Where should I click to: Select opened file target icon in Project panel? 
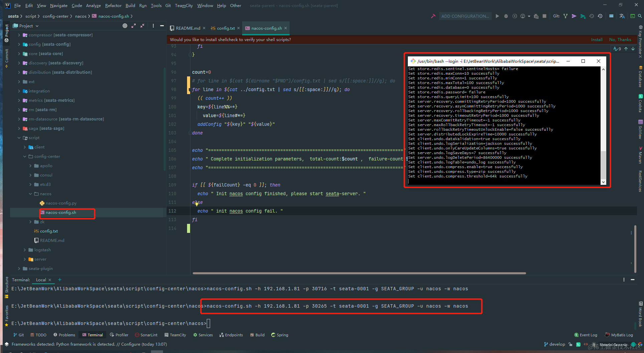pos(125,26)
